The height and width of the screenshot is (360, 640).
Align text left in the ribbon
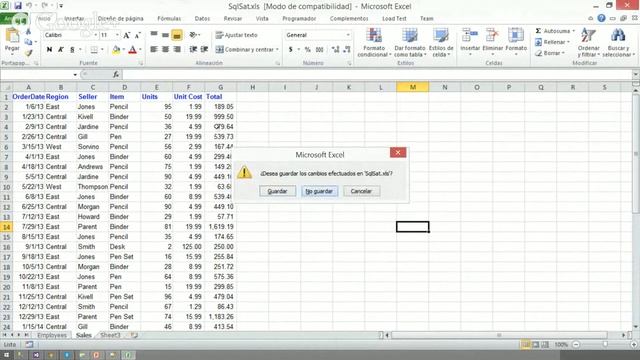154,49
